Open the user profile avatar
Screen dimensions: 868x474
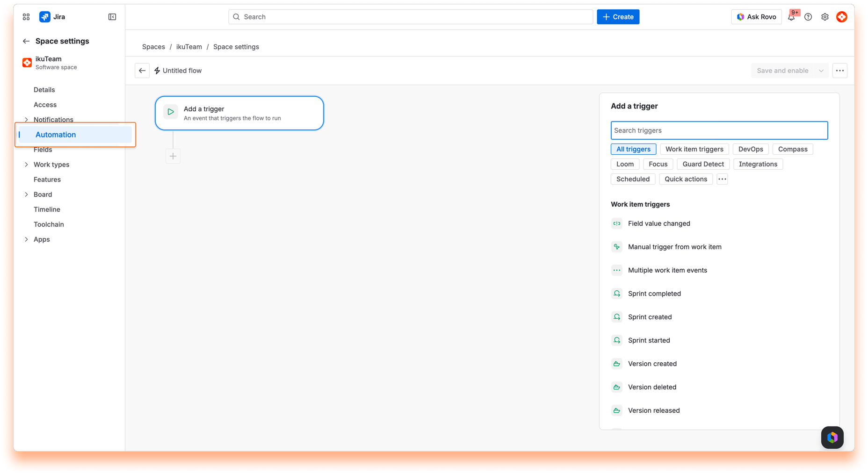click(842, 17)
